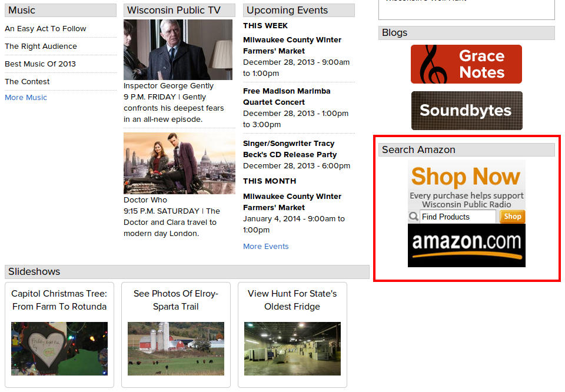Click 'December 28, 2013 - 6:00pm' date text

pyautogui.click(x=297, y=166)
